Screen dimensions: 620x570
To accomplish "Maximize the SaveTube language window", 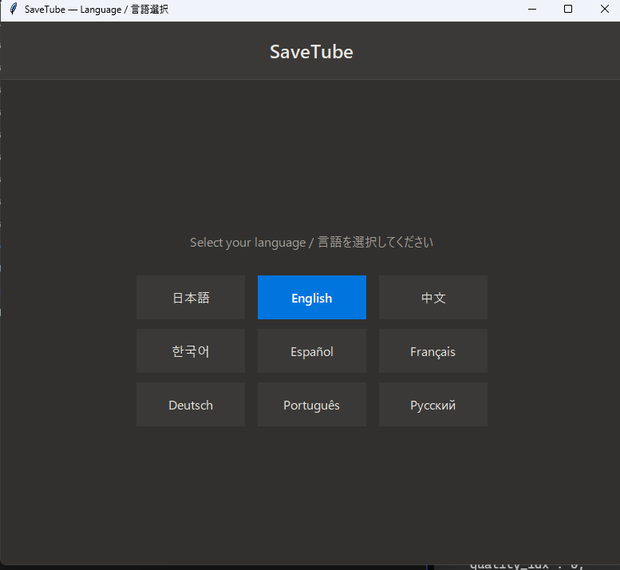I will 568,9.
